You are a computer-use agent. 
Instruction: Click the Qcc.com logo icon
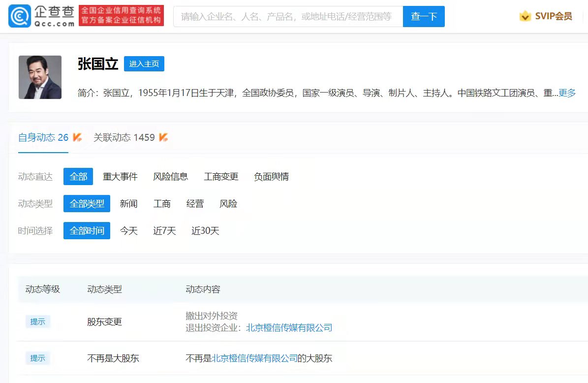click(20, 16)
